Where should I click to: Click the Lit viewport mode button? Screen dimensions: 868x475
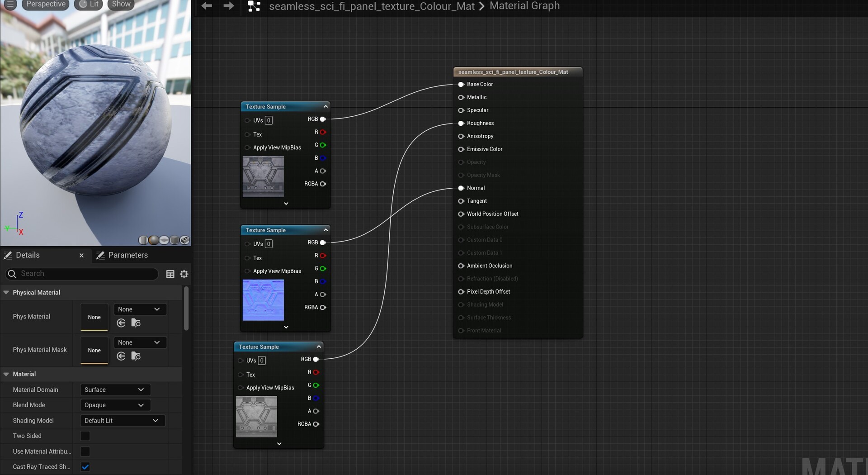click(x=89, y=4)
